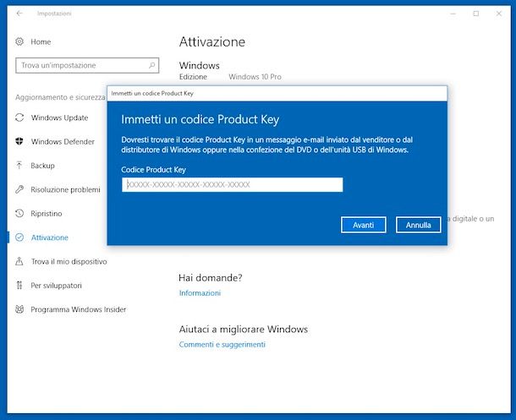
Task: Click the Ripristino history clock icon
Action: [x=19, y=214]
